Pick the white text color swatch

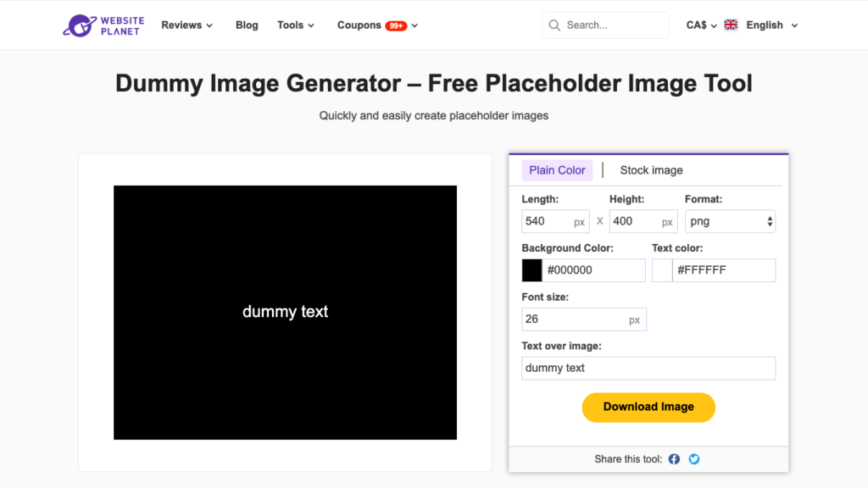tap(662, 270)
